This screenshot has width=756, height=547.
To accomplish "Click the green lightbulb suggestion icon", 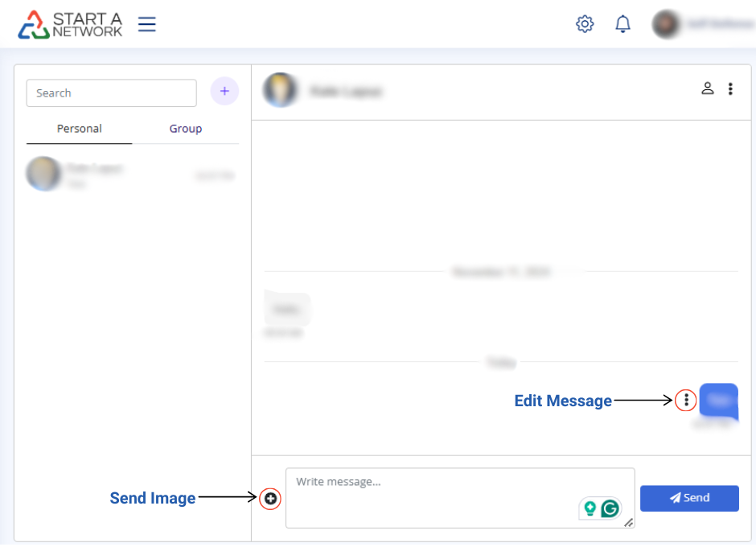I will [x=590, y=508].
